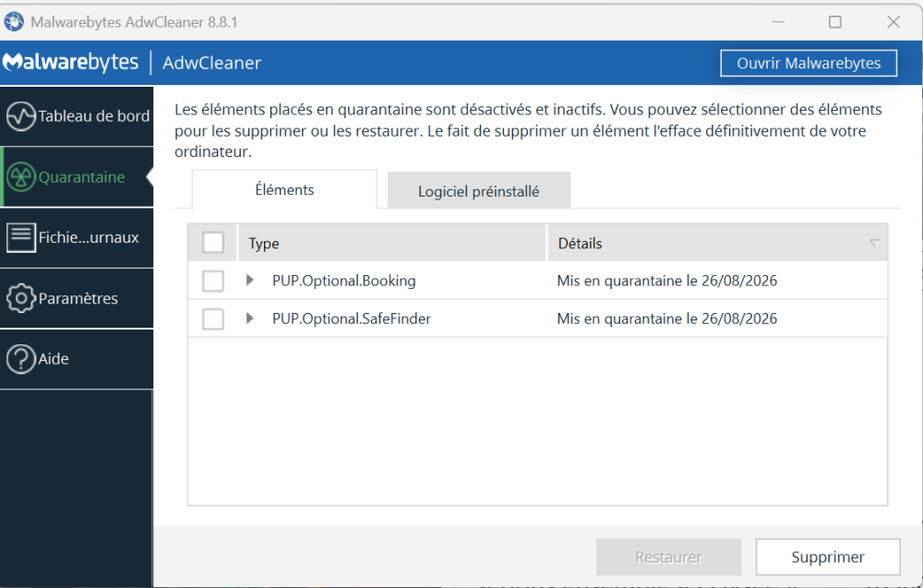Switch to the Éléments tab
The width and height of the screenshot is (923, 588).
coord(284,189)
